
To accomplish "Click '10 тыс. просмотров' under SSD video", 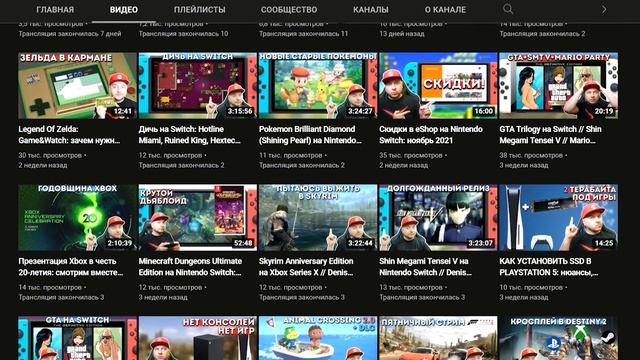I will coord(531,287).
